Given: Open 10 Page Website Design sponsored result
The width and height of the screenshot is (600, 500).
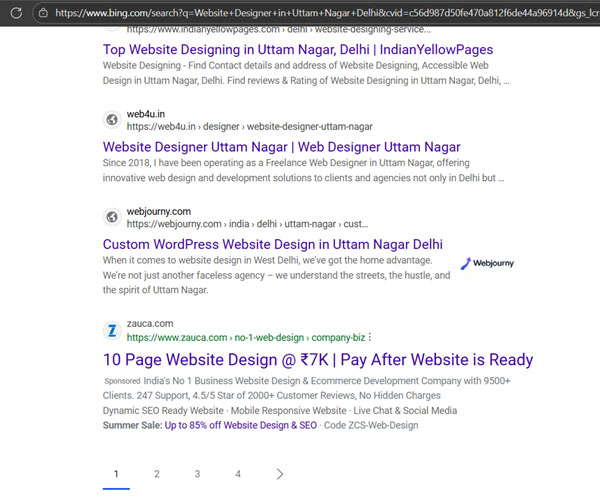Looking at the screenshot, I should coord(318,360).
